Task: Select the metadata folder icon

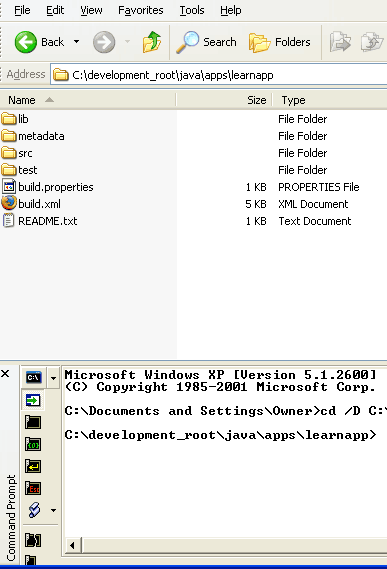Action: coord(9,136)
